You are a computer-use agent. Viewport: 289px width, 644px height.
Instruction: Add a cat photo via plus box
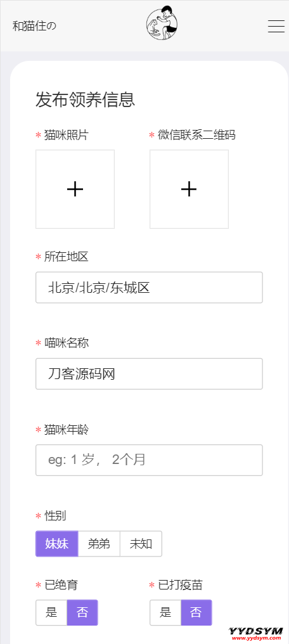tap(75, 189)
